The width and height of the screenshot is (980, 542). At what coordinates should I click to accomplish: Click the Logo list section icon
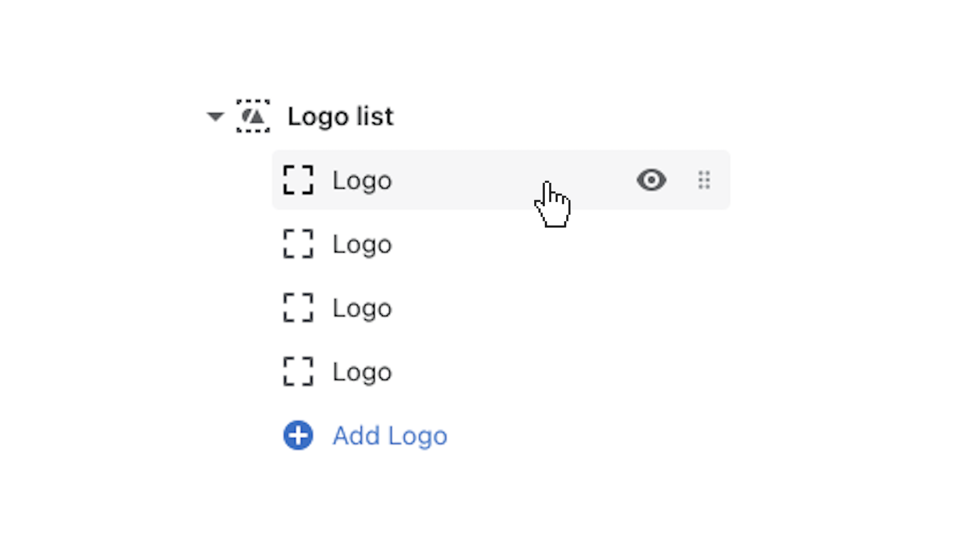pyautogui.click(x=253, y=116)
